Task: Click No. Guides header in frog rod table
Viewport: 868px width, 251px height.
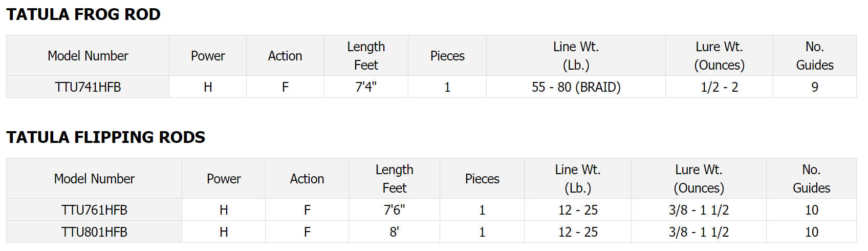Action: point(814,56)
